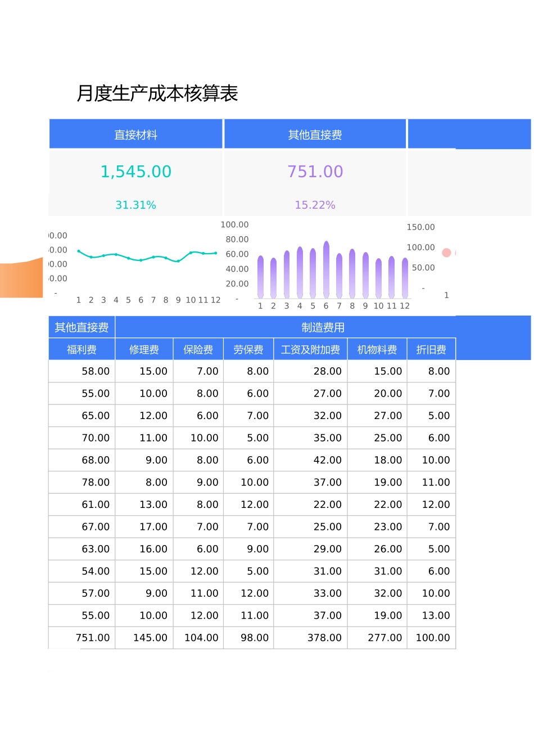Viewport: 534px width, 756px height.
Task: Select the purple bar chart area
Action: 332,270
